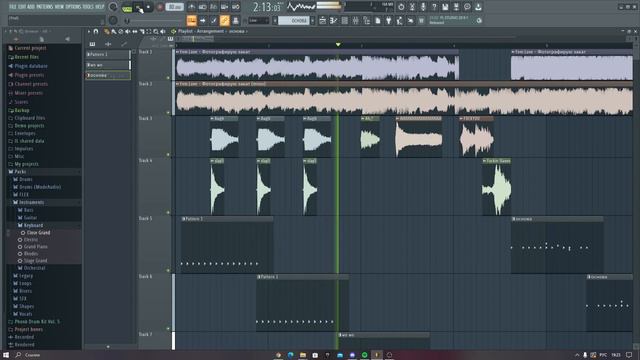
Task: Open the OPTIONS menu
Action: click(73, 7)
